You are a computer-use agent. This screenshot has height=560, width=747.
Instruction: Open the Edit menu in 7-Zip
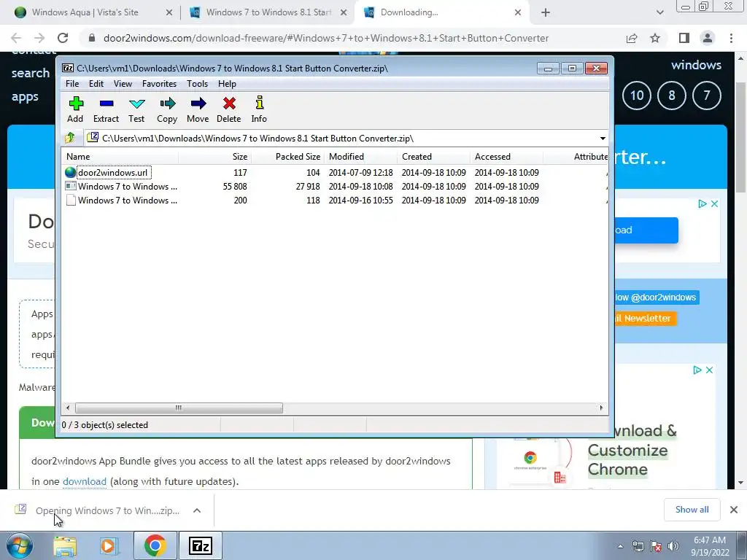[x=96, y=84]
